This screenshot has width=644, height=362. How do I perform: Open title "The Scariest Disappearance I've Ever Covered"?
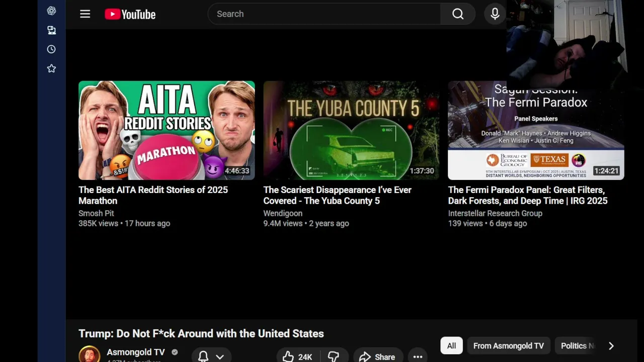coord(337,195)
